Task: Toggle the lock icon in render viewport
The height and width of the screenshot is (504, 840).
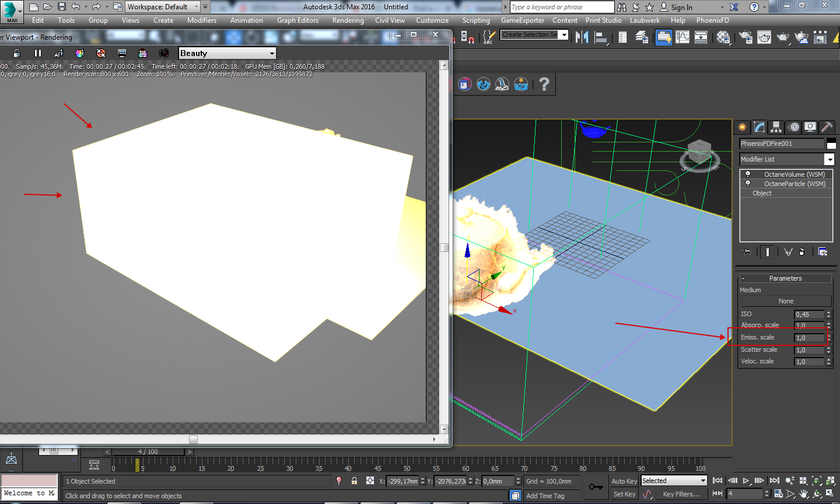Action: 17,53
